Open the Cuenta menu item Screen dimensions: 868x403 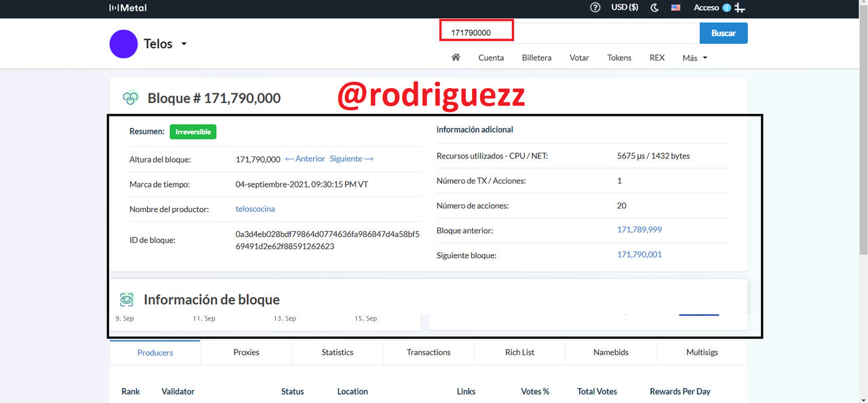pos(491,58)
